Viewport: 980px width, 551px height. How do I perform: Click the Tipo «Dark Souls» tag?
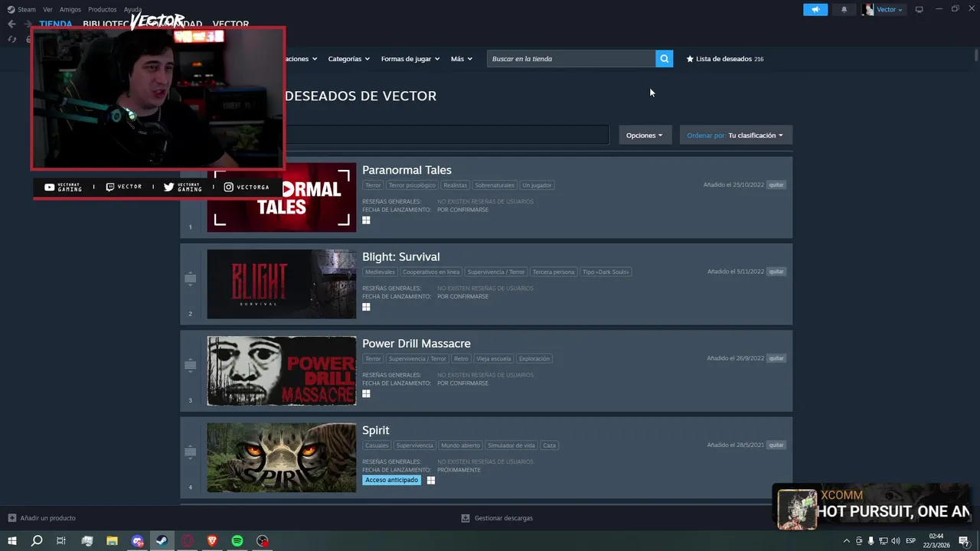[x=606, y=272]
